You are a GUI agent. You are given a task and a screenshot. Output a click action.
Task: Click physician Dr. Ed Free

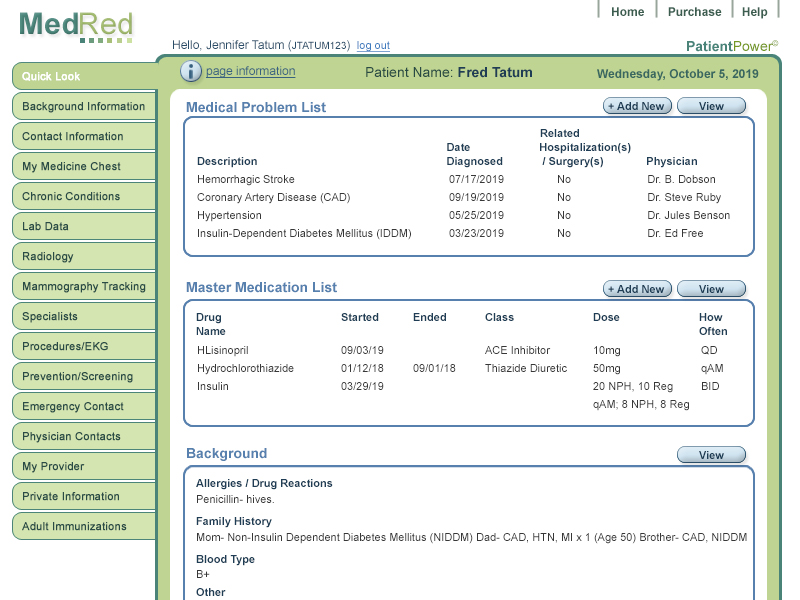click(675, 233)
